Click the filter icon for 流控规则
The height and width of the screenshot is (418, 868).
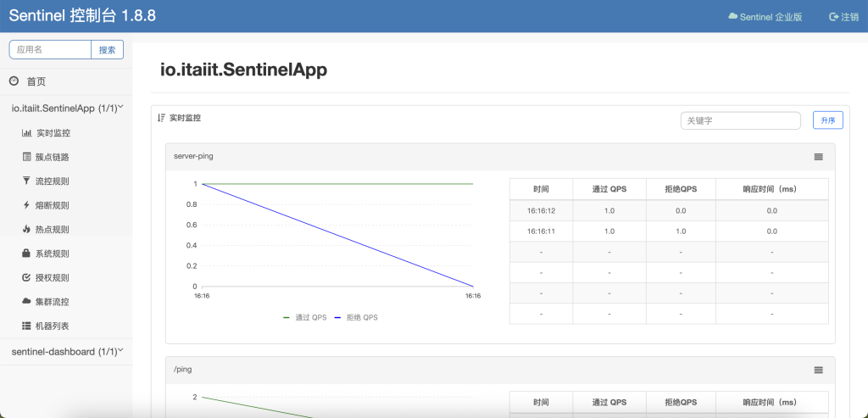[x=26, y=181]
